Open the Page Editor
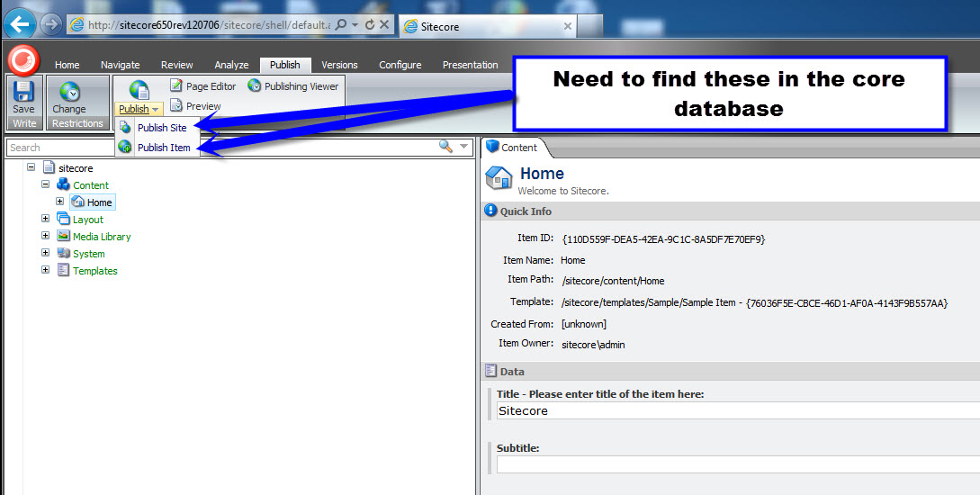This screenshot has width=980, height=495. (202, 86)
